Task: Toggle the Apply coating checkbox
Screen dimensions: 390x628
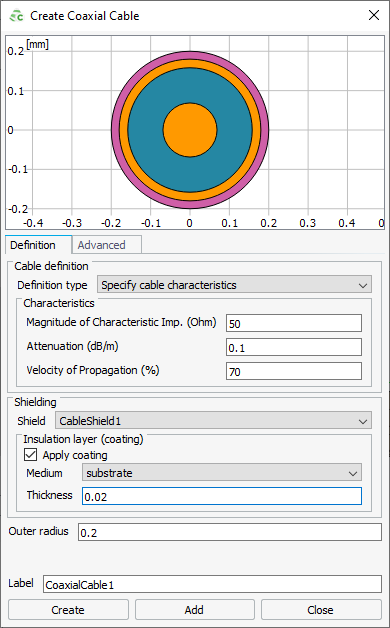Action: click(31, 455)
